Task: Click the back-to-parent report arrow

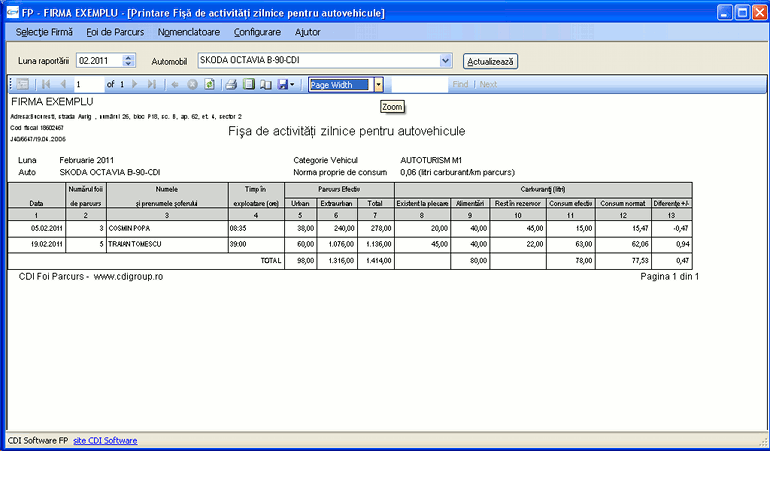Action: point(175,84)
